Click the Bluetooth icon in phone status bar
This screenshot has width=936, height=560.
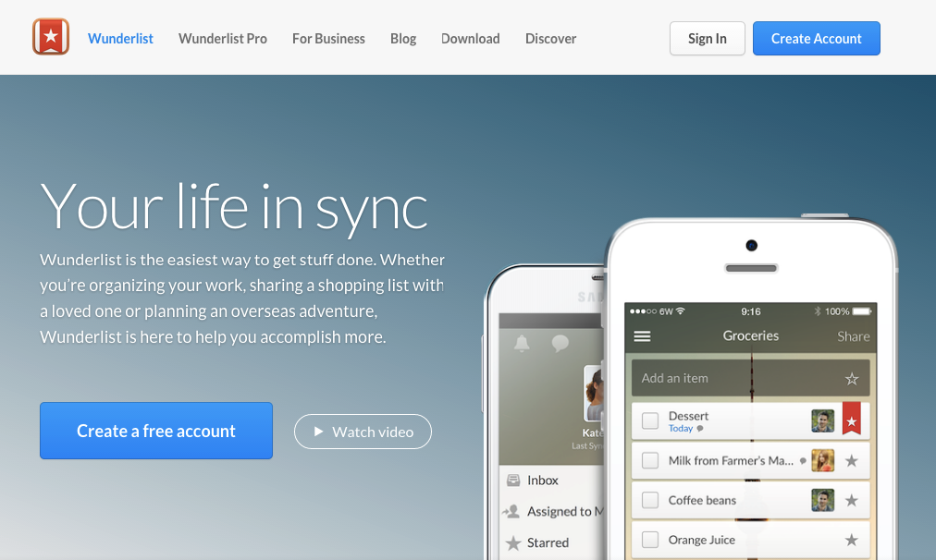coord(818,311)
